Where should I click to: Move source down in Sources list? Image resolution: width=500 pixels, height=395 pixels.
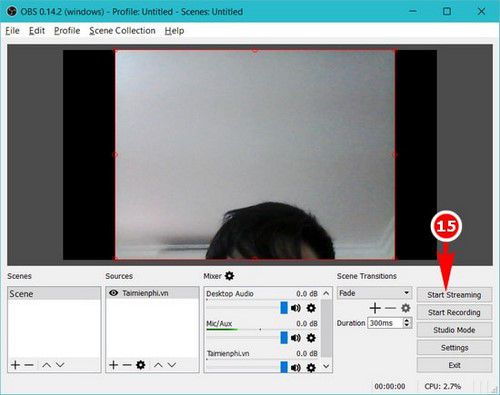click(172, 365)
